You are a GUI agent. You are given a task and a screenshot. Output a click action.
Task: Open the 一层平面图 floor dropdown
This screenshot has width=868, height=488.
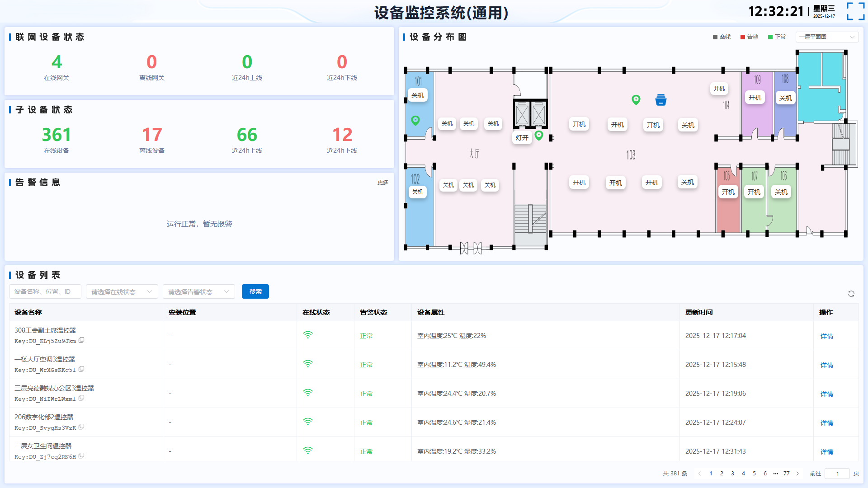click(x=826, y=37)
